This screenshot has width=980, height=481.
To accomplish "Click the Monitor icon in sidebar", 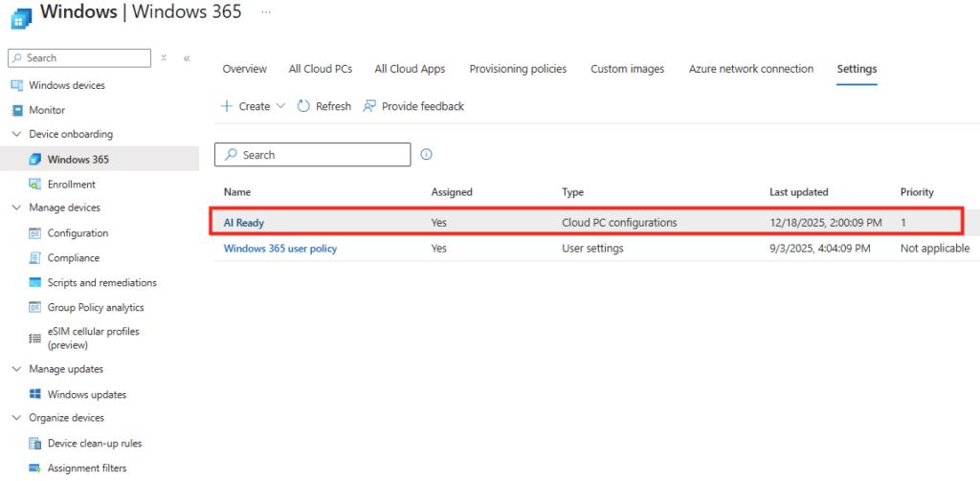I will pyautogui.click(x=16, y=110).
